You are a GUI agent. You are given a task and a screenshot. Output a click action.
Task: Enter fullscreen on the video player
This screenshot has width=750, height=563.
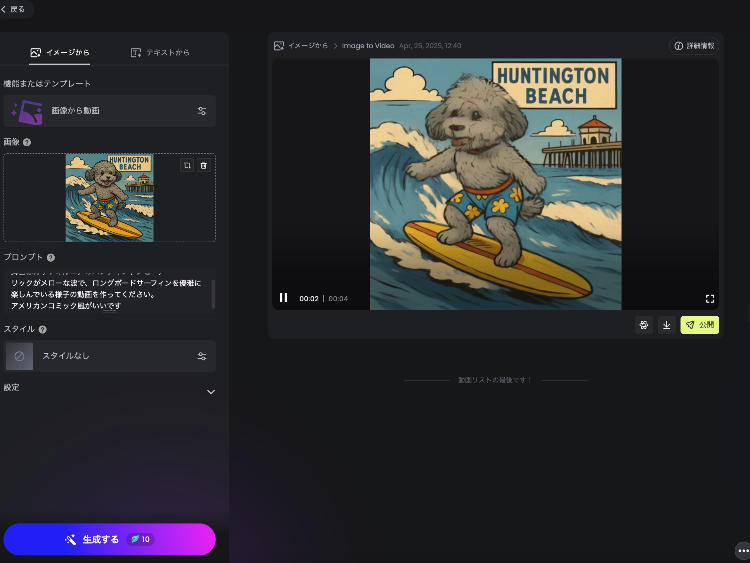pyautogui.click(x=710, y=299)
